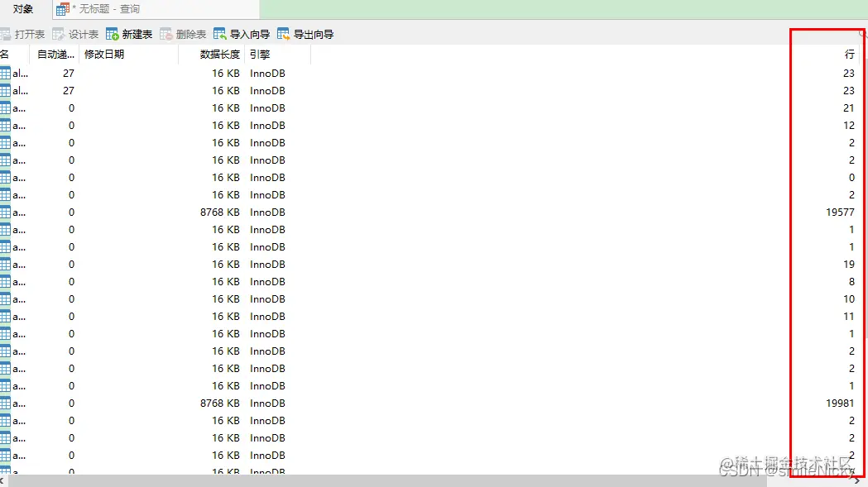Select table icon in the 19981-row entry

(x=5, y=403)
